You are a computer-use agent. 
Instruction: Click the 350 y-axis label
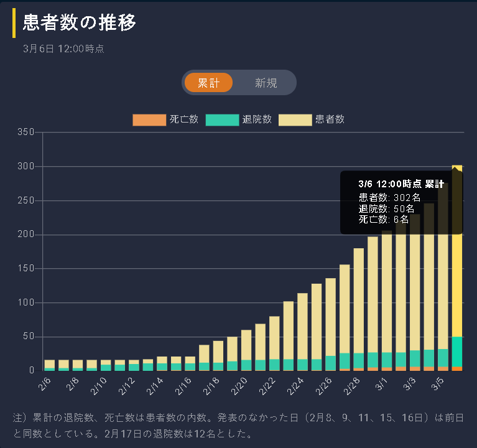[26, 132]
